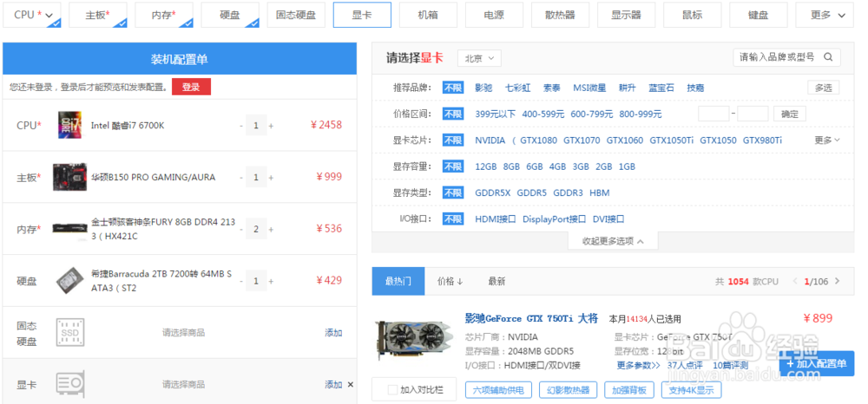
Task: Select 不限 for 显存类型 filter
Action: 453,192
